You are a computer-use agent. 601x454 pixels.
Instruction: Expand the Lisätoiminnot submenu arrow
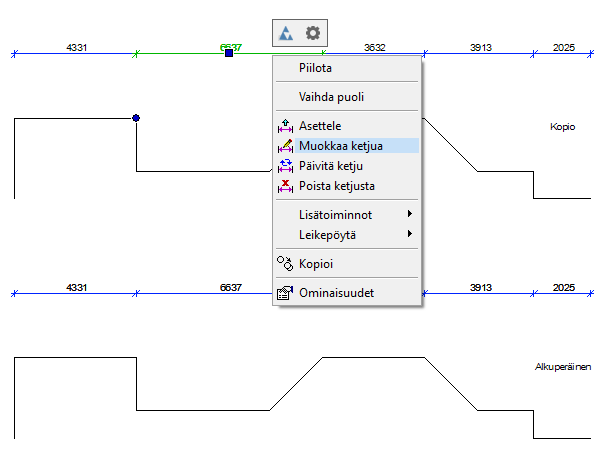(x=410, y=215)
